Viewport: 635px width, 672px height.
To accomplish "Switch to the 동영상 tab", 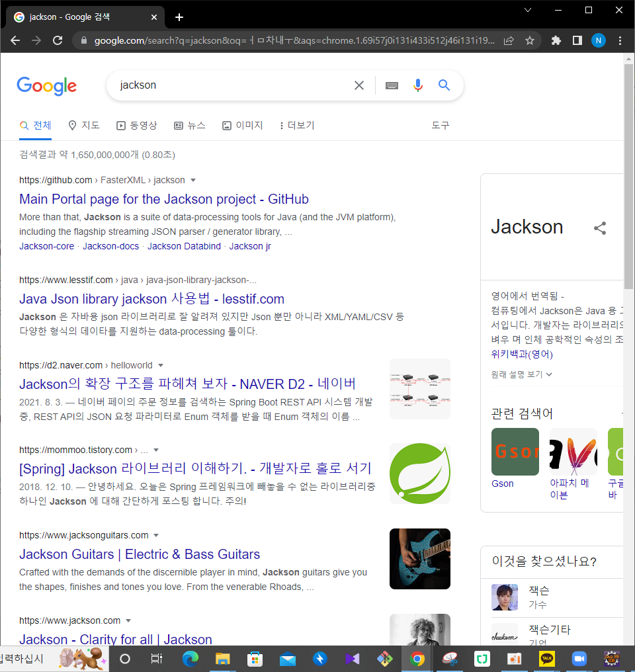I will (x=137, y=126).
